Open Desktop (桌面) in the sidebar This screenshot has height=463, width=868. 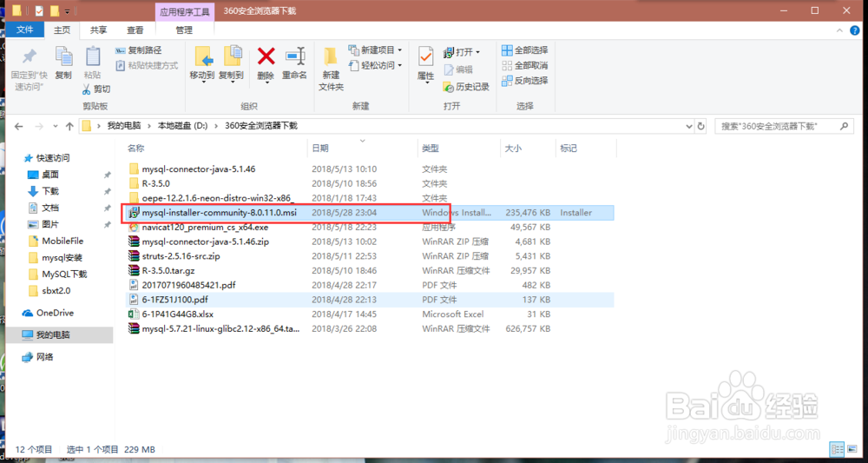[43, 175]
